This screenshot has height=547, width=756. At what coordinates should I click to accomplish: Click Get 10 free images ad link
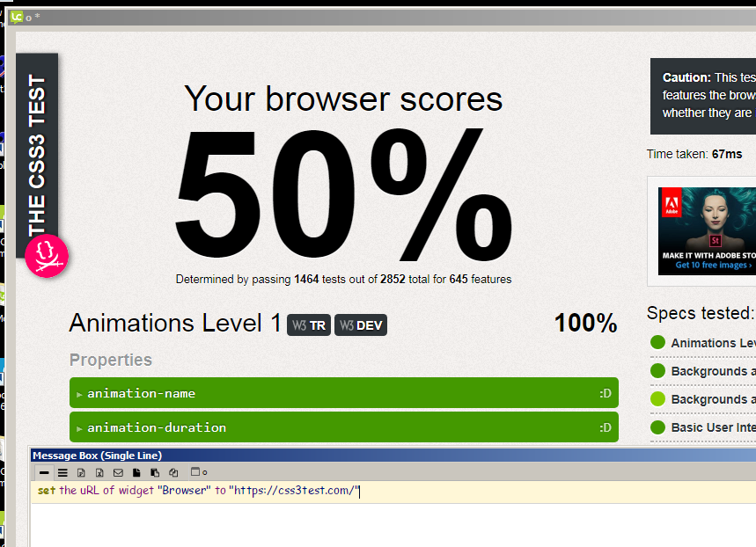point(713,265)
